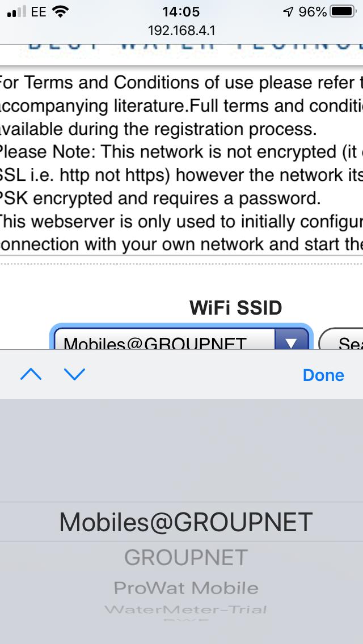Choose GROUPNET from the picker list
The image size is (363, 644).
[186, 558]
